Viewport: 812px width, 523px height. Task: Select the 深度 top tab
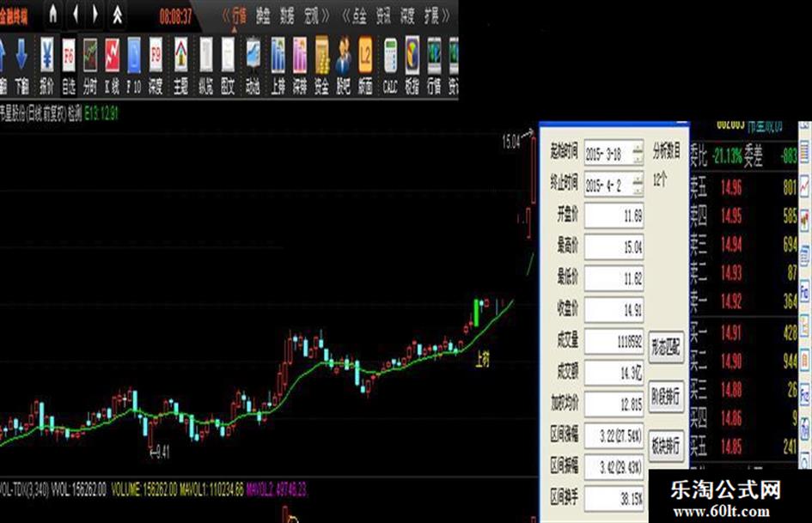tap(407, 16)
